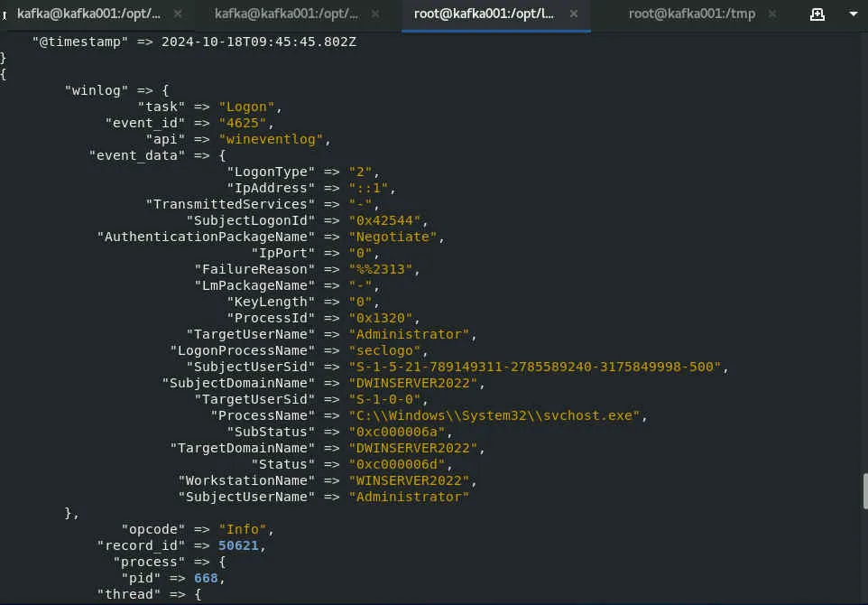The height and width of the screenshot is (605, 868).
Task: Select the active root@kafka001:/opt/l... tab
Action: (x=484, y=14)
